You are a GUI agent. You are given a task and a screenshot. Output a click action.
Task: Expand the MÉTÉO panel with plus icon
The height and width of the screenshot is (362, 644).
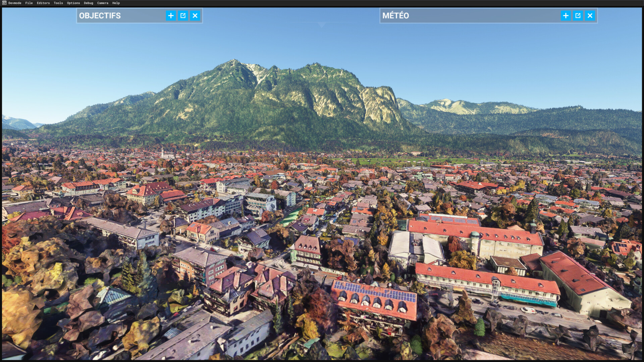tap(566, 16)
